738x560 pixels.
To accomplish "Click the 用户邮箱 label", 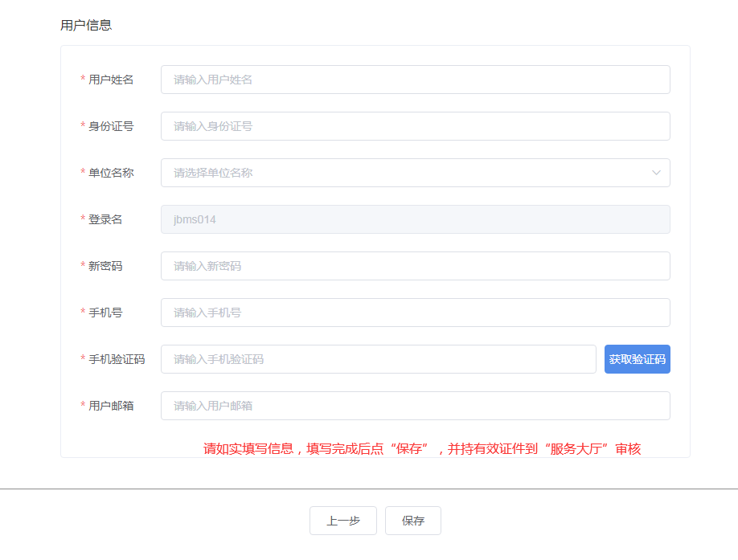I will pyautogui.click(x=110, y=406).
